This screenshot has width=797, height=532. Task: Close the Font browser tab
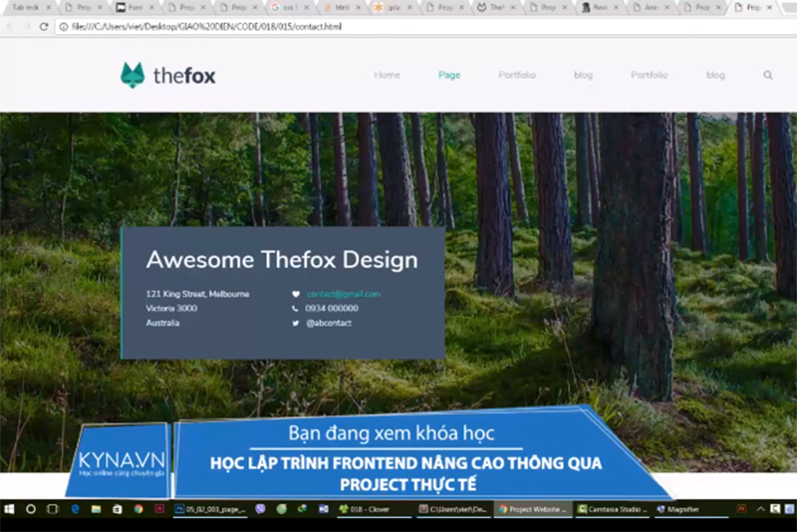point(151,7)
